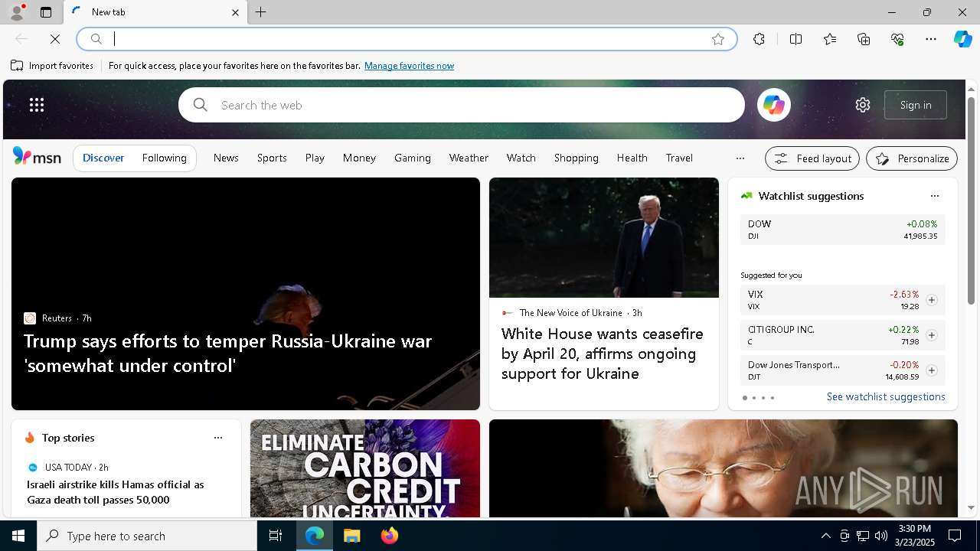The height and width of the screenshot is (551, 980).
Task: Open Watchlist suggestions options menu
Action: [x=934, y=196]
